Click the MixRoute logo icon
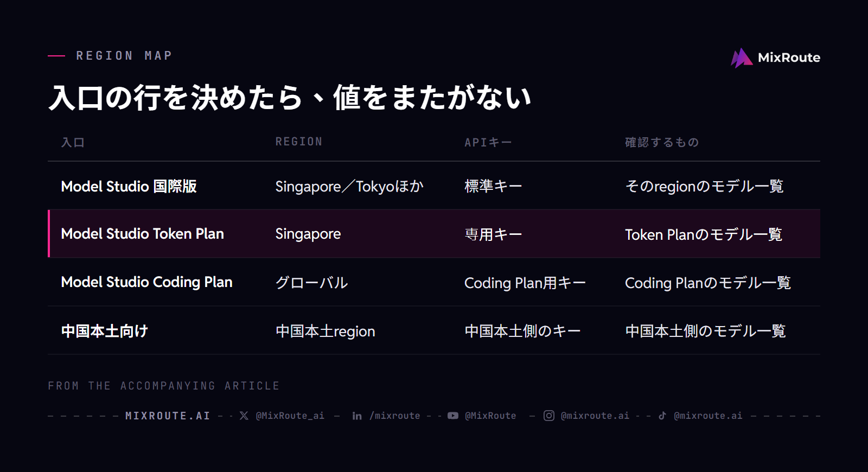This screenshot has height=472, width=868. 742,58
